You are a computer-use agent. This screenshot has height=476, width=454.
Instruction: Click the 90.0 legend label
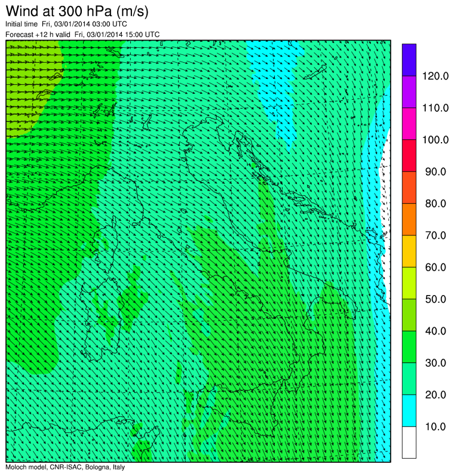click(x=435, y=171)
